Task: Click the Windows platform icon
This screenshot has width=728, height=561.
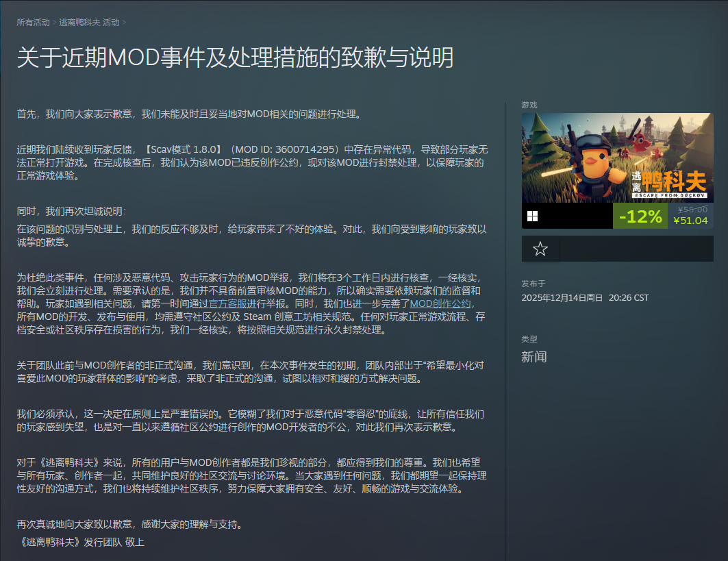Action: coord(533,216)
